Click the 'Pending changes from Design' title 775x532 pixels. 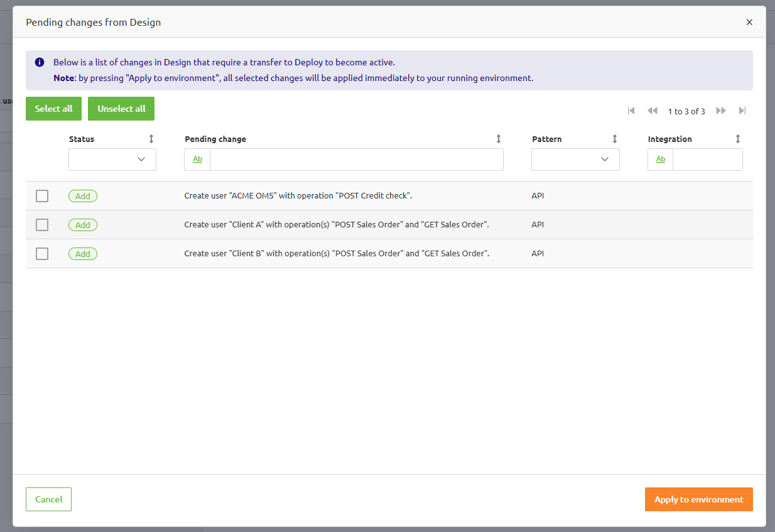tap(93, 22)
